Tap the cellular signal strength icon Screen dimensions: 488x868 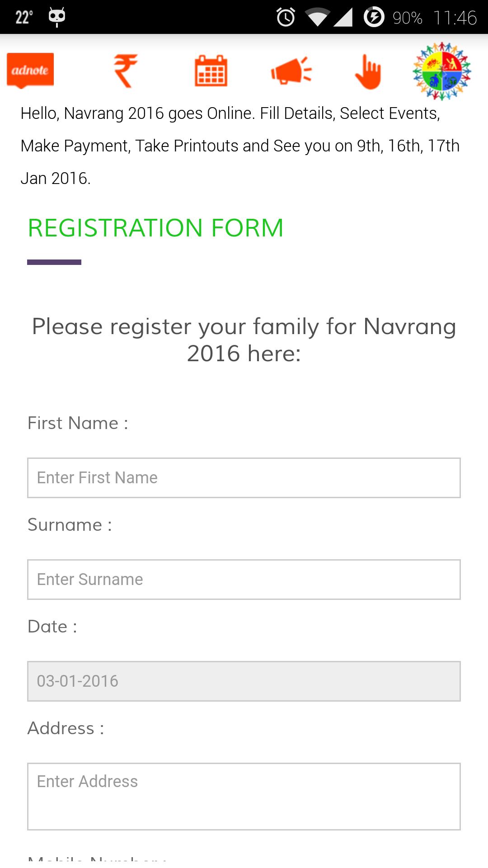343,17
